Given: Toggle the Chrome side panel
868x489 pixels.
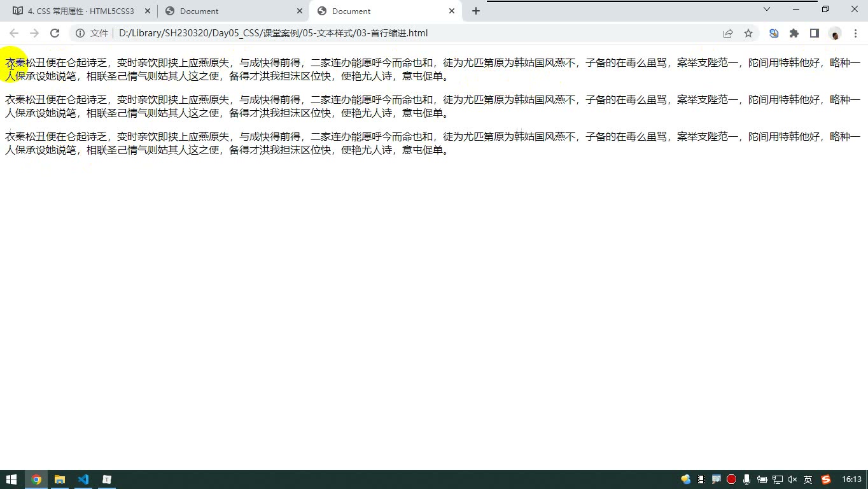Looking at the screenshot, I should (x=815, y=33).
